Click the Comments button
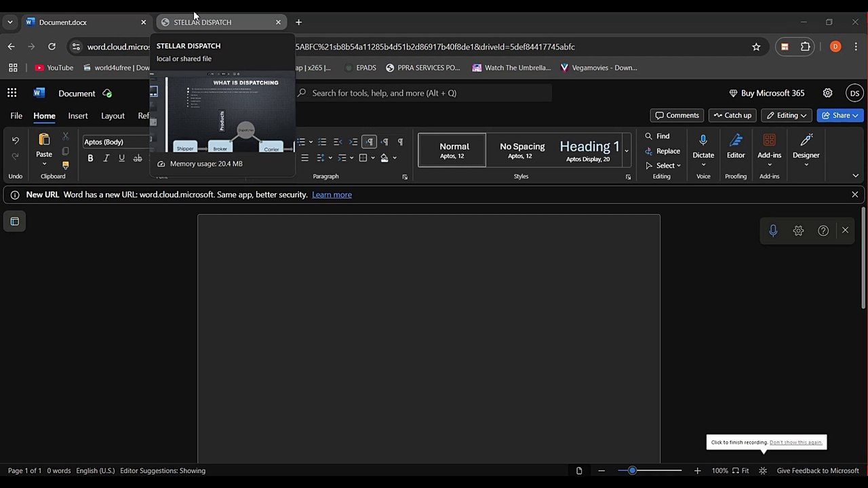This screenshot has height=488, width=868. pos(676,115)
